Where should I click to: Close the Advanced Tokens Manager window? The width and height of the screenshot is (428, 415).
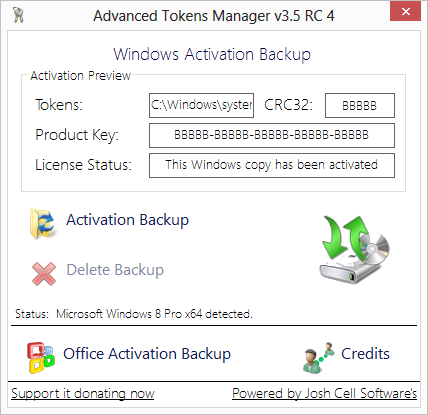405,12
